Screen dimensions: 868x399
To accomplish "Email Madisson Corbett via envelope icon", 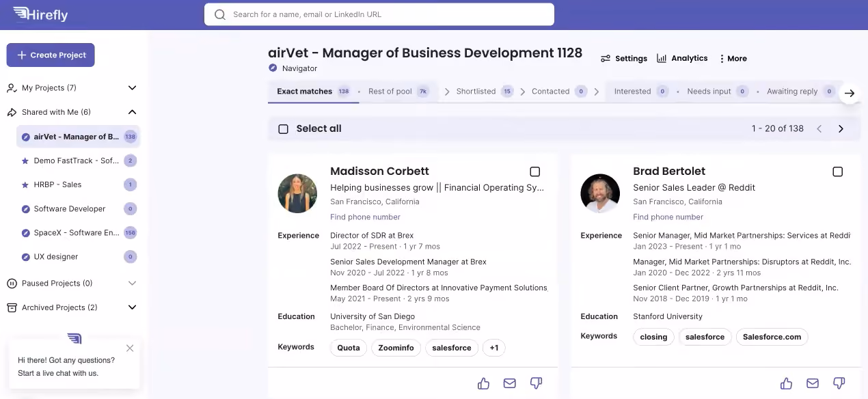I will point(510,383).
